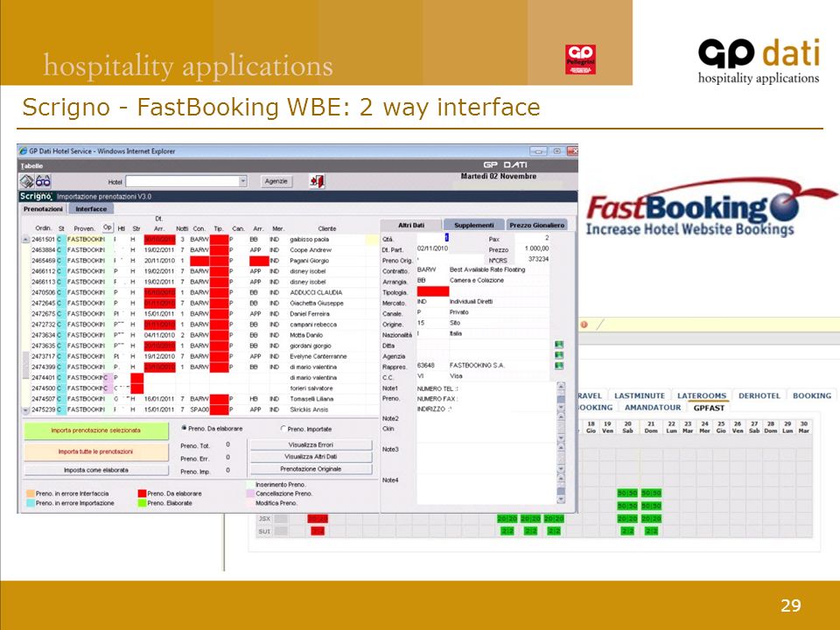Click the orange warning icon in yellow bar
The image size is (840, 630).
[584, 324]
